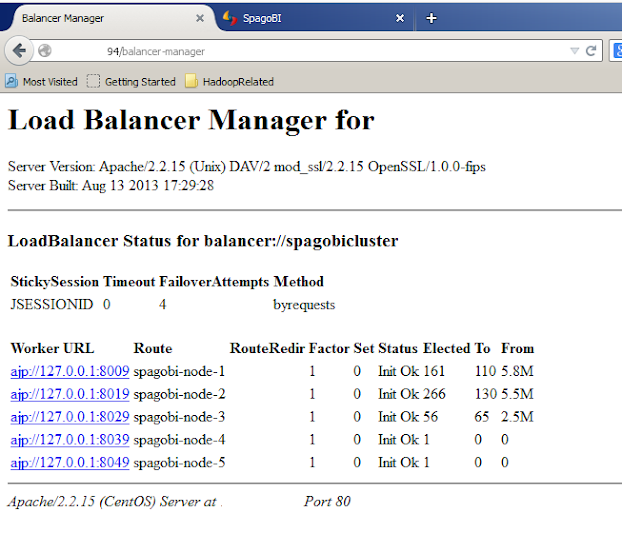Click the route text spagobi-node-5
Viewport: 622px width, 533px height.
[179, 463]
